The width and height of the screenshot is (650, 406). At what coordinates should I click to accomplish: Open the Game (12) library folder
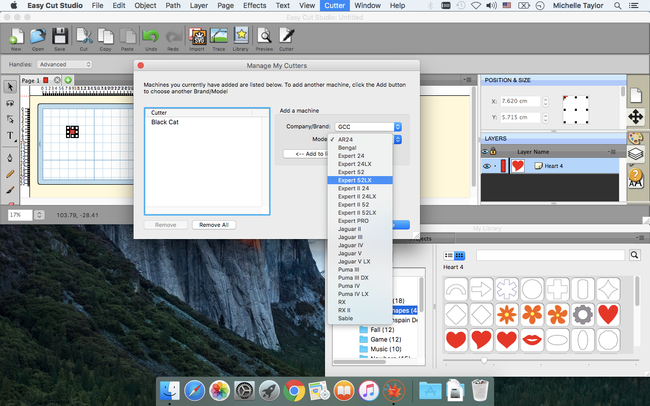(x=380, y=339)
